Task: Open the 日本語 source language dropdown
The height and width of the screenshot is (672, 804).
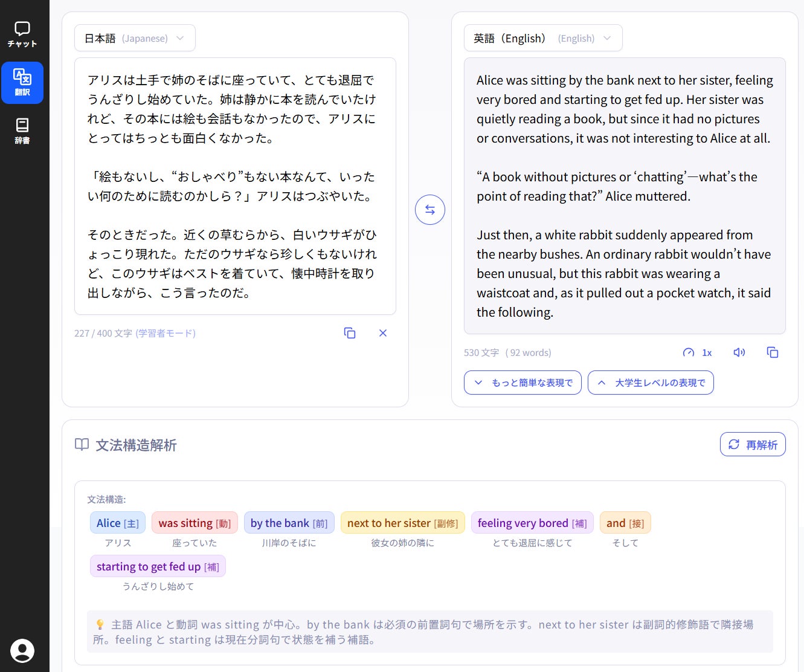Action: [x=135, y=38]
